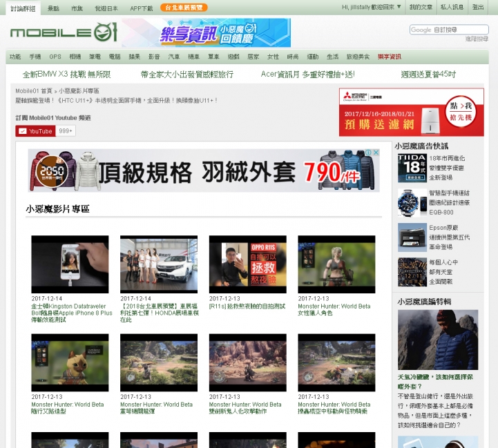498x448 pixels.
Task: Select 時尚 in the category menu
Action: 292,57
